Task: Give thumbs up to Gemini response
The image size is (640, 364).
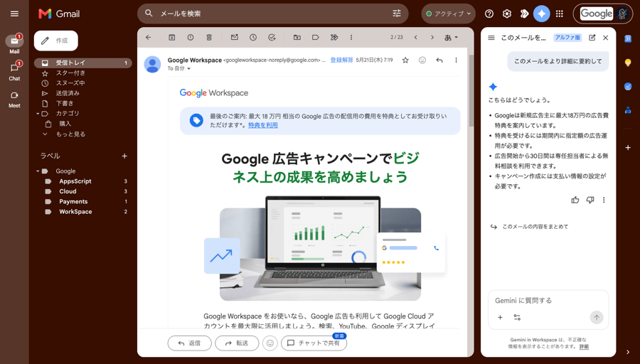Action: [575, 200]
